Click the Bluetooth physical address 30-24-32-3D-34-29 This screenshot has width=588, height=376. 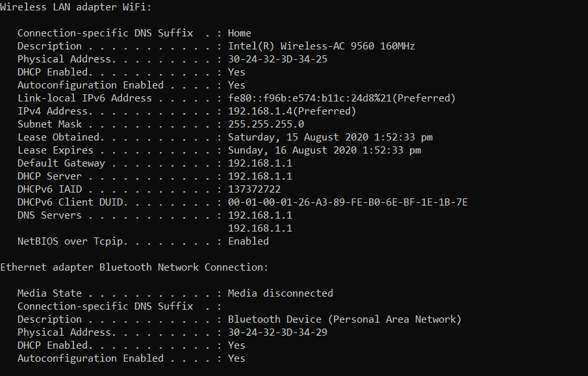point(277,332)
